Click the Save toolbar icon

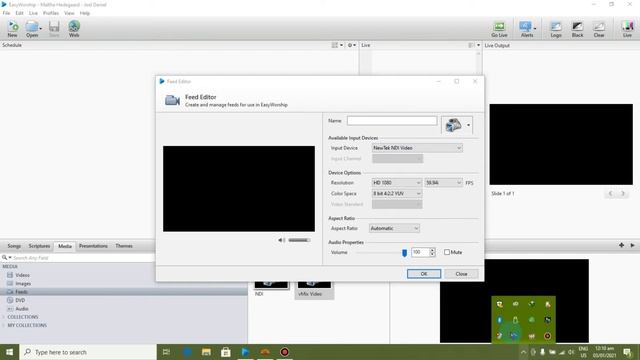(x=54, y=29)
